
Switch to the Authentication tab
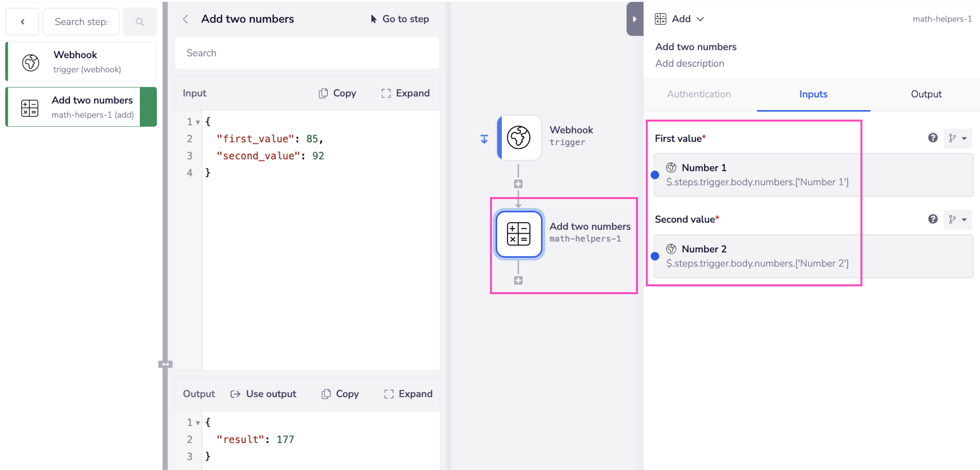(x=698, y=94)
